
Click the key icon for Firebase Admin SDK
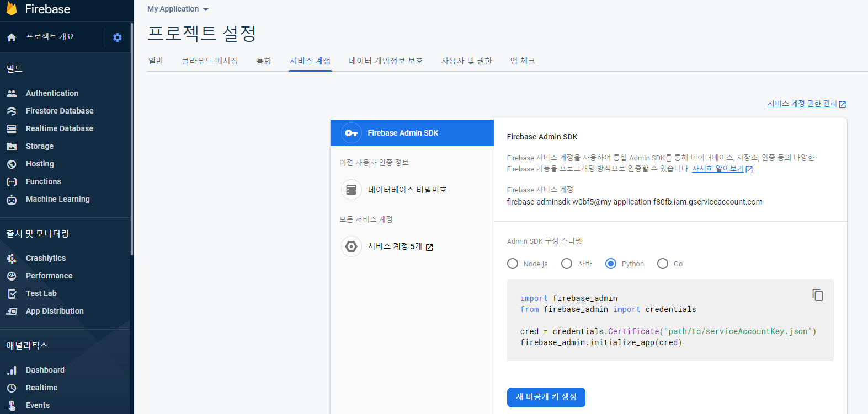(352, 133)
